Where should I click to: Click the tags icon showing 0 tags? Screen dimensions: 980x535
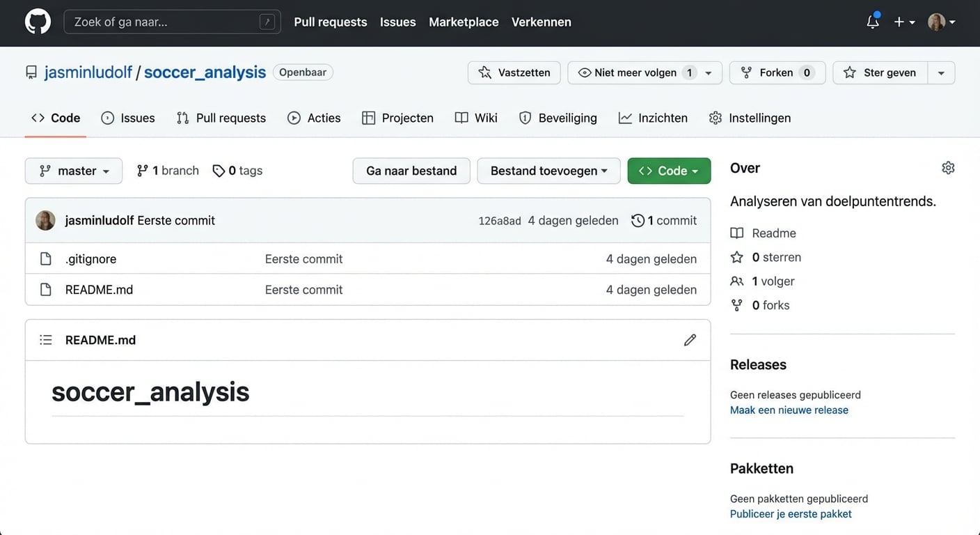[x=219, y=171]
